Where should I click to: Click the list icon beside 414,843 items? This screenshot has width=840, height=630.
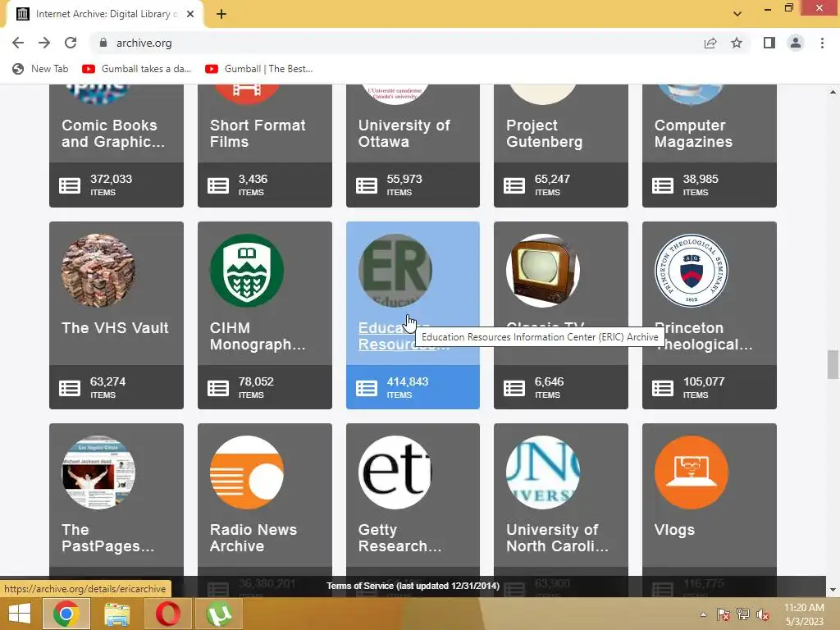[x=367, y=388]
